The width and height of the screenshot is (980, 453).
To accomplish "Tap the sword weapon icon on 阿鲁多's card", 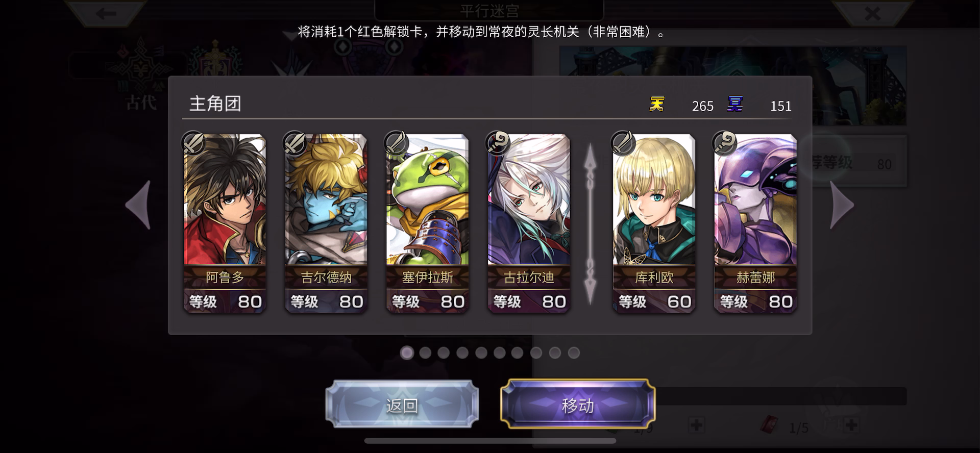I will coord(193,143).
